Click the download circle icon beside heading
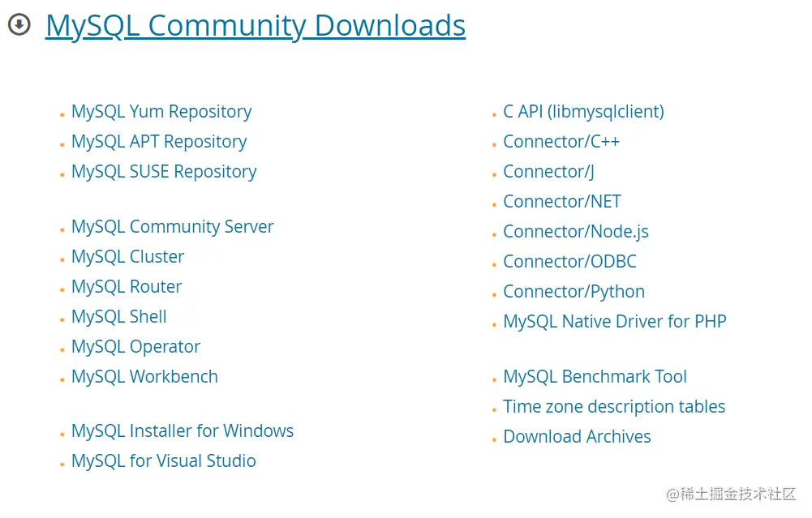 coord(19,24)
